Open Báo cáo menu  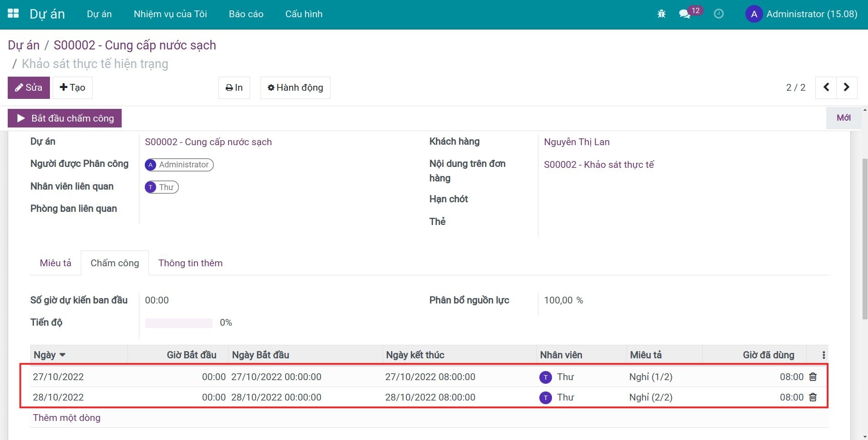246,14
